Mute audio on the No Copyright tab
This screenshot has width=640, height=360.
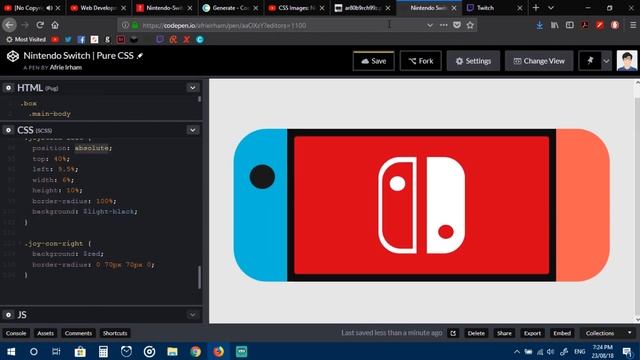49,8
